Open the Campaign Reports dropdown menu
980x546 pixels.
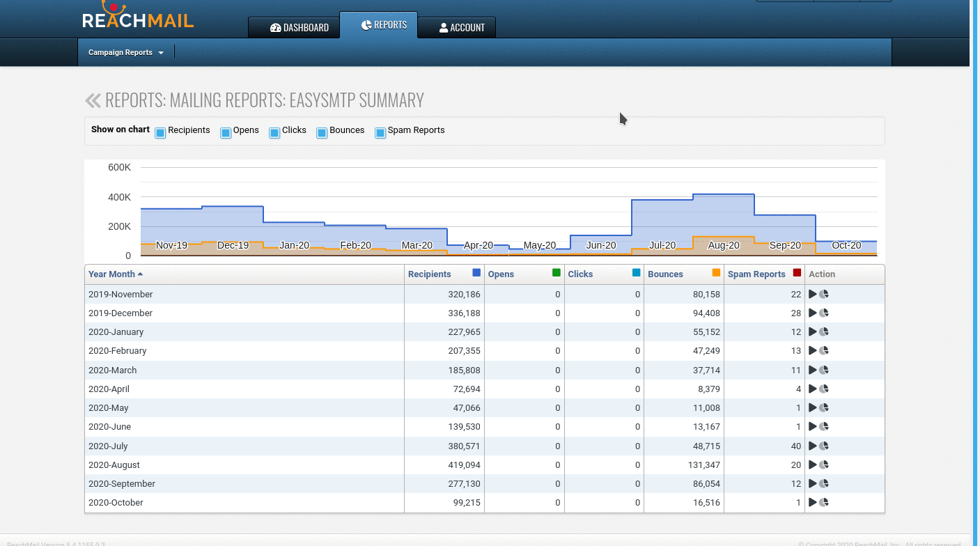(x=125, y=53)
